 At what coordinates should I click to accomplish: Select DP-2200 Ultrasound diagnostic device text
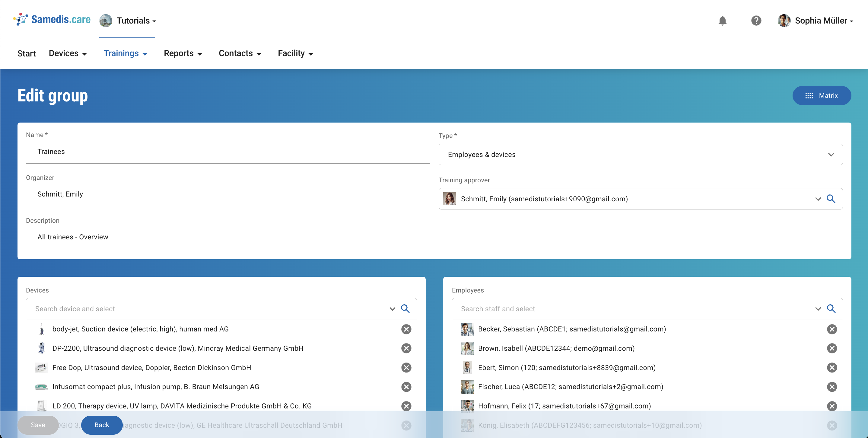pos(178,348)
